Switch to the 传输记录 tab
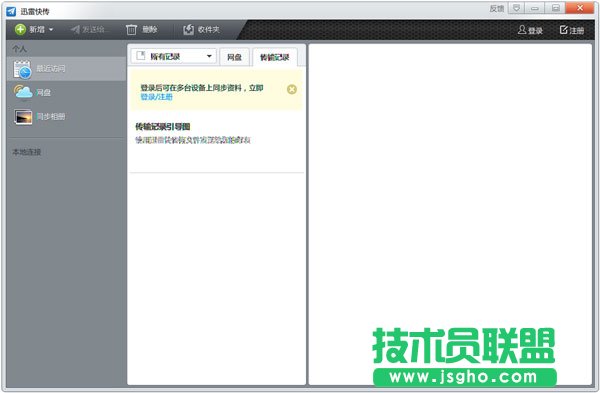The image size is (600, 393). coord(275,57)
